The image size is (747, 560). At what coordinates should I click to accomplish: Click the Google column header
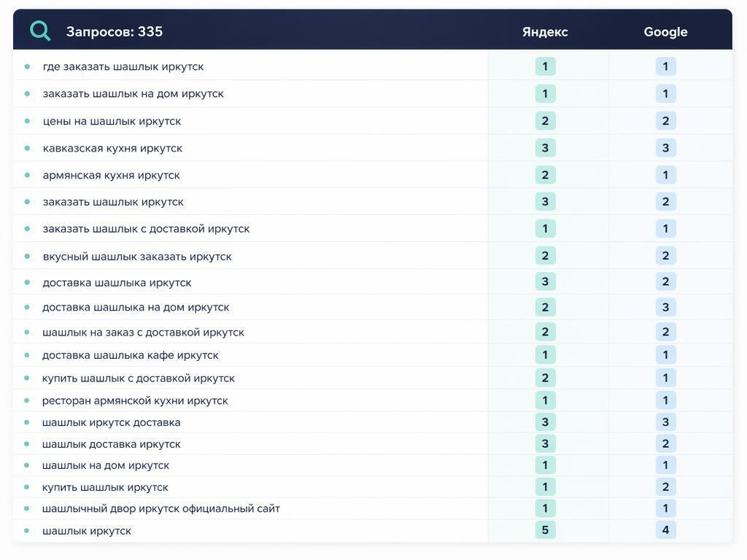click(x=665, y=32)
